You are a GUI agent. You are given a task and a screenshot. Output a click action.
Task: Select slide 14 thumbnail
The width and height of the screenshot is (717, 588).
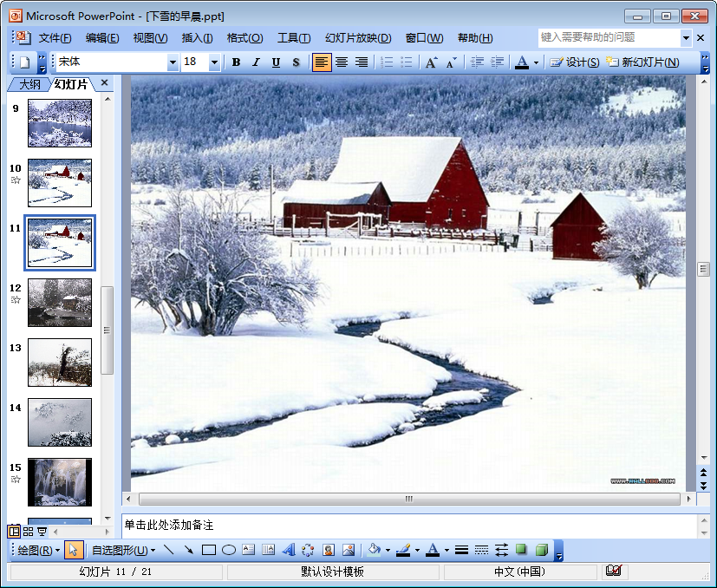coord(60,422)
